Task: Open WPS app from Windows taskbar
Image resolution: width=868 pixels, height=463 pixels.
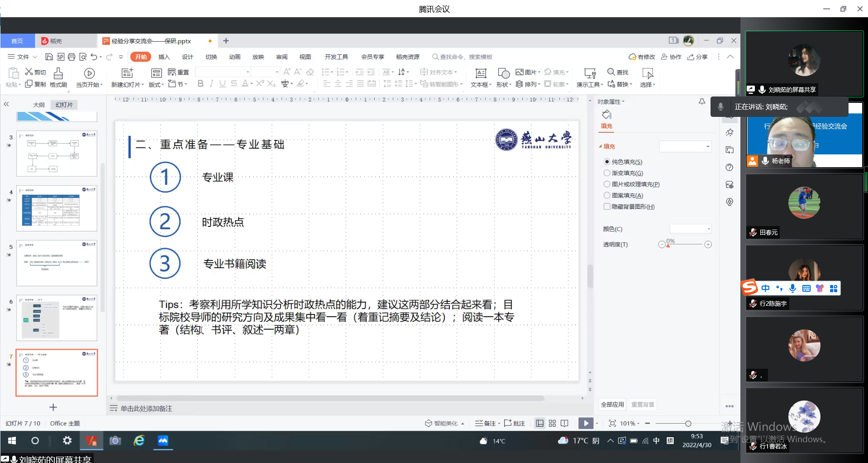Action: point(91,440)
